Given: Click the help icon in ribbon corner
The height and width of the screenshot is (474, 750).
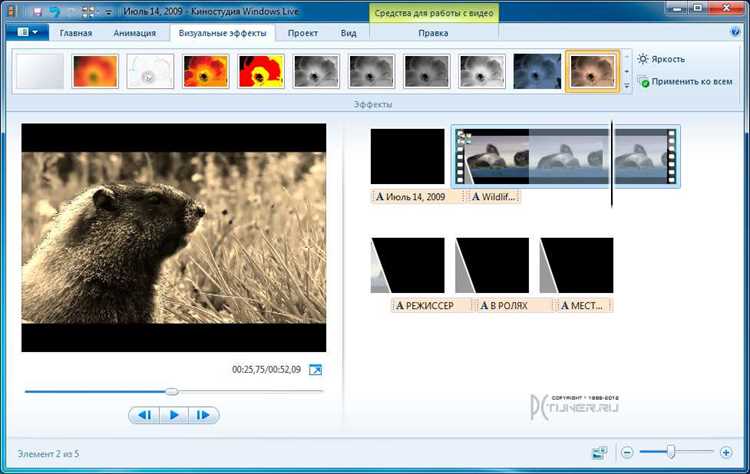Looking at the screenshot, I should (736, 33).
